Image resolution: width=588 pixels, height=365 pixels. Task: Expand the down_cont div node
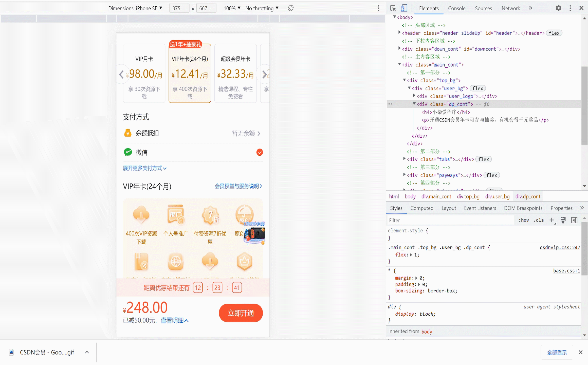399,48
